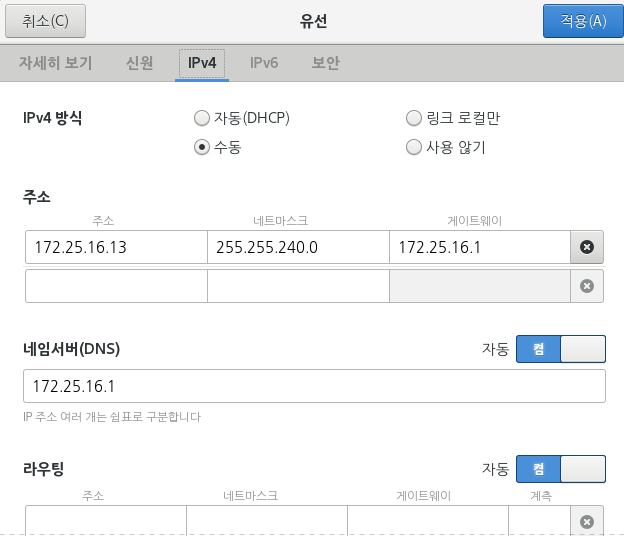
Task: Click the 네임서버(DNS) heading
Action: (72, 349)
